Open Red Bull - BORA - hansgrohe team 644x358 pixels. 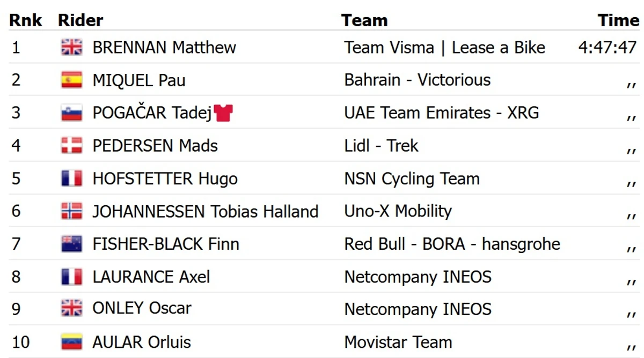[452, 244]
